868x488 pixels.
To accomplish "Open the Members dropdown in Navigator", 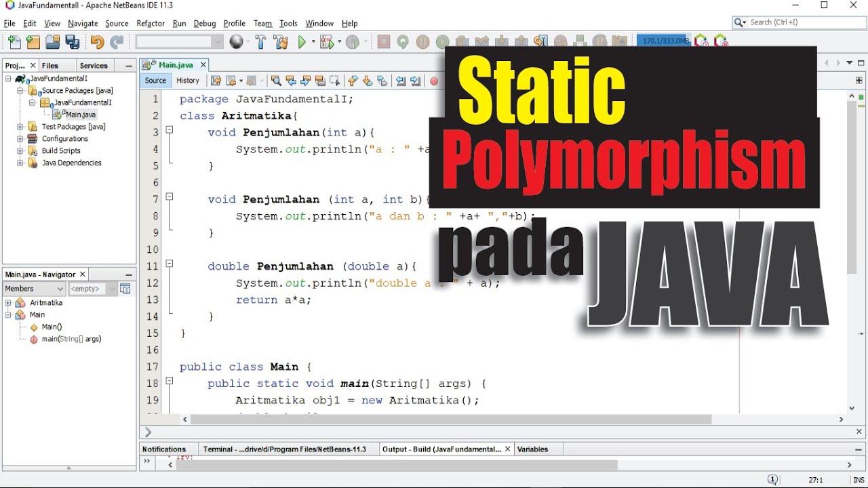I will coord(34,289).
